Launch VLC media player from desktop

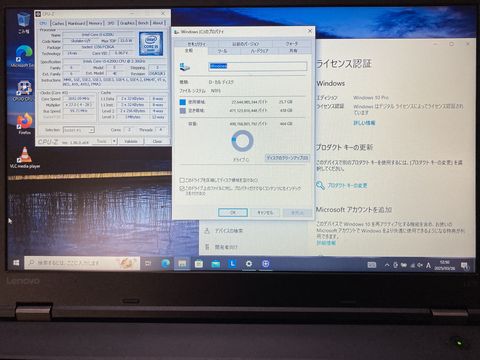pos(25,157)
